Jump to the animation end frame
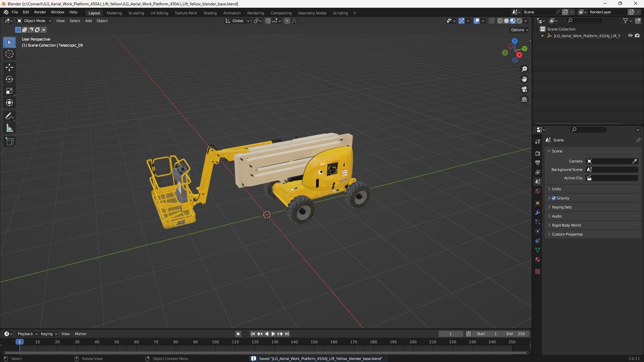Viewport: 644px width, 362px height. pos(287,334)
